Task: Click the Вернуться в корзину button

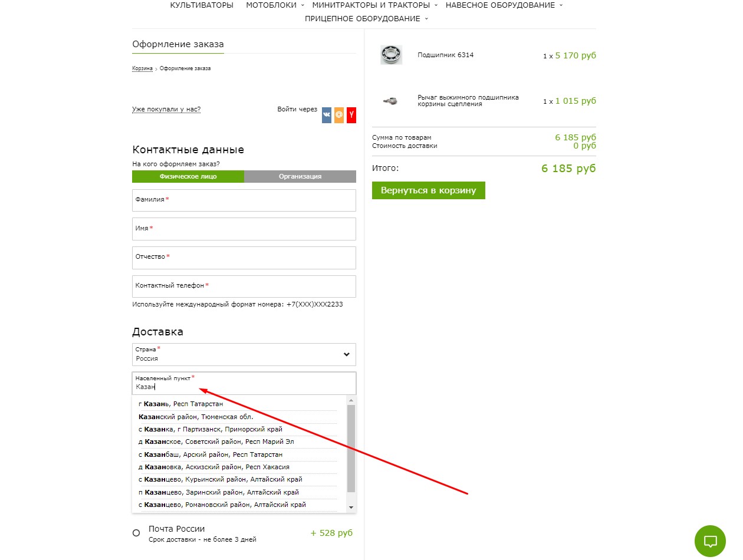Action: [x=429, y=190]
